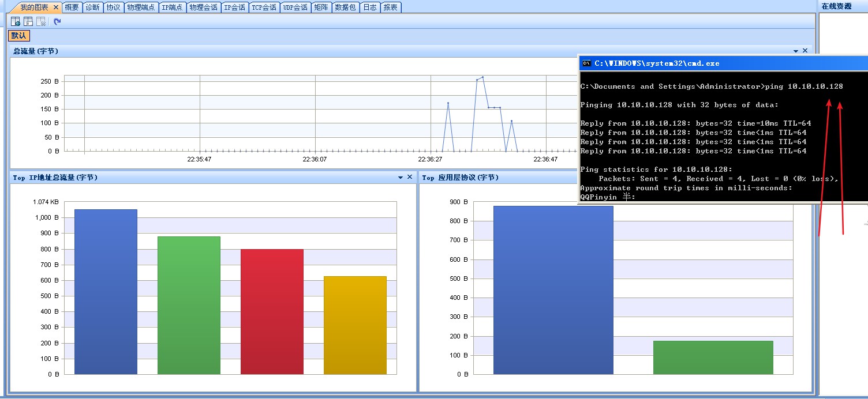Click the delete chart panel icon
868x399 pixels.
[41, 21]
